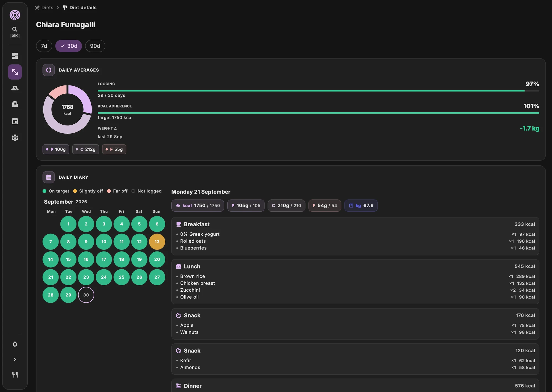The height and width of the screenshot is (392, 552).
Task: Select the highlighted dumbbell sidebar icon
Action: [x=15, y=72]
